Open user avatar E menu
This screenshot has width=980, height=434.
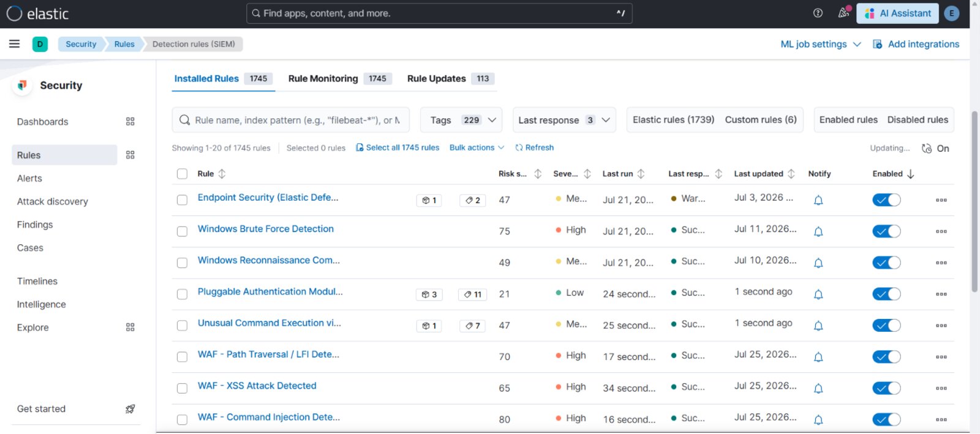pos(951,13)
